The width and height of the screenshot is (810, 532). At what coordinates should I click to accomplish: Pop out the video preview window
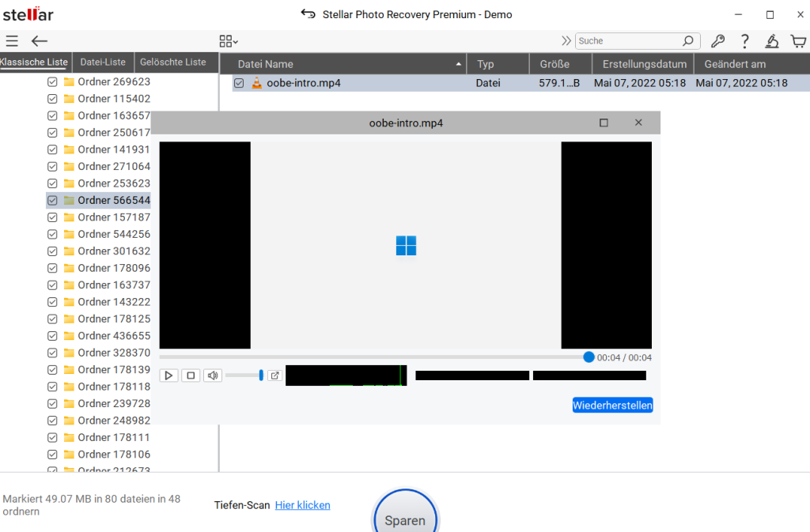(x=274, y=375)
